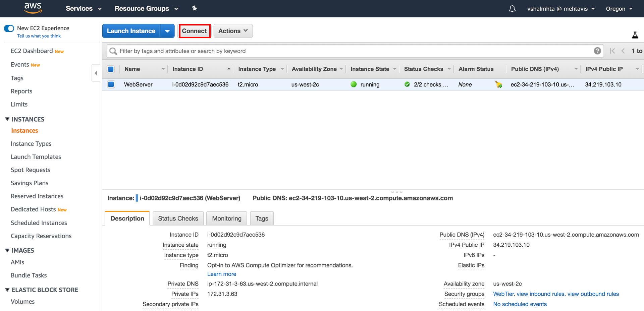Click the help question mark in filter bar
The height and width of the screenshot is (311, 644).
click(x=597, y=51)
